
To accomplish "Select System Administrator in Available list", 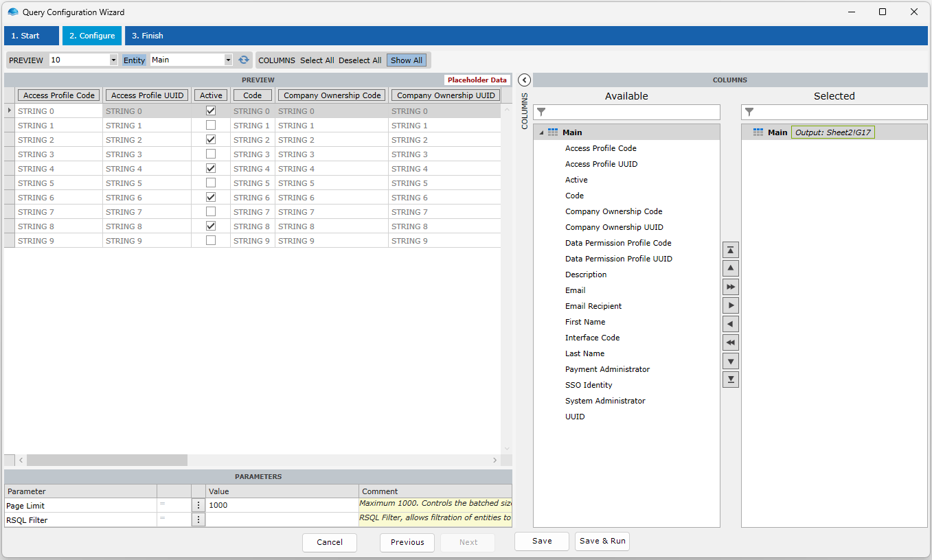I will click(605, 401).
